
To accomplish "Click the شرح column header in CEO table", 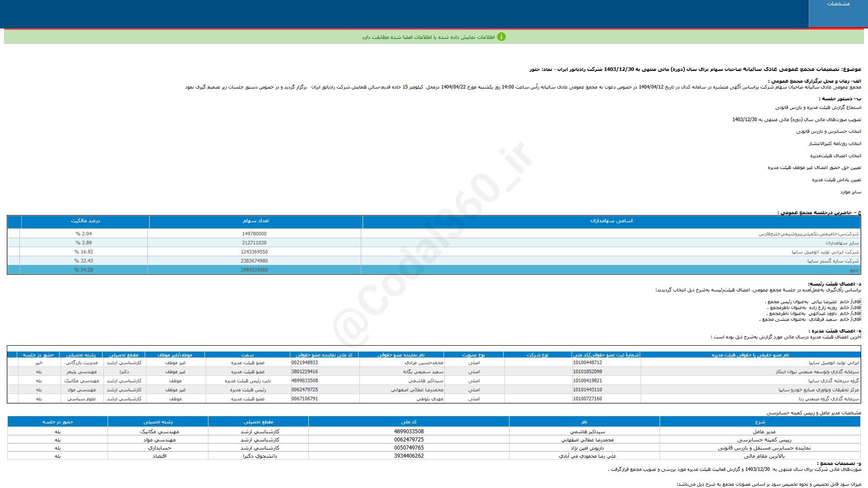I will click(760, 422).
